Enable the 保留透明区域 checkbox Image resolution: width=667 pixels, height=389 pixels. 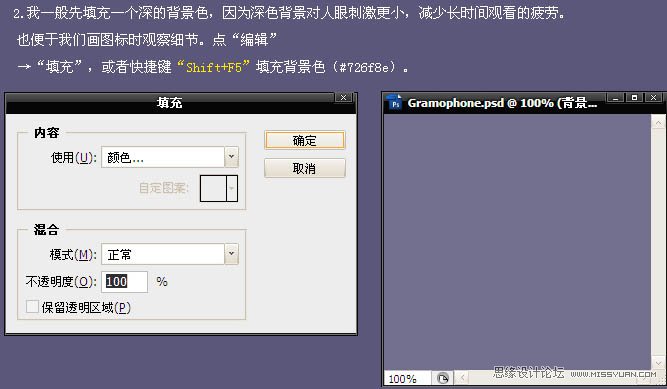(x=32, y=306)
